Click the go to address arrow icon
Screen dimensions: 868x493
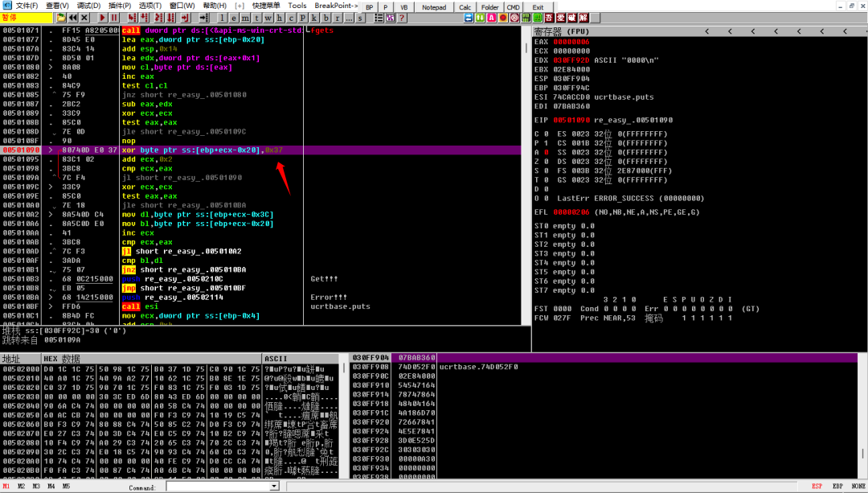pos(203,18)
